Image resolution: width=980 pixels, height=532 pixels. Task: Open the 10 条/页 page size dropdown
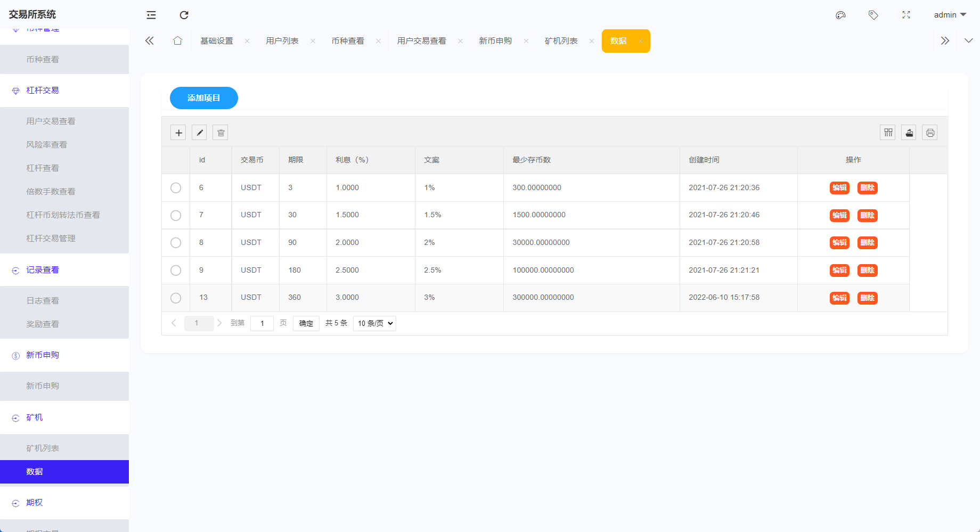pos(374,323)
